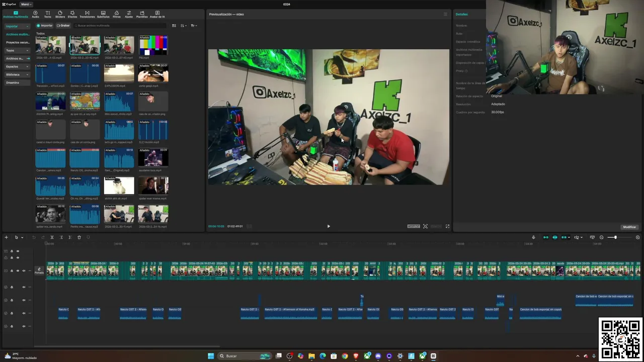Image resolution: width=644 pixels, height=362 pixels.
Task: Toggle main video track visibility eye
Action: point(18,270)
